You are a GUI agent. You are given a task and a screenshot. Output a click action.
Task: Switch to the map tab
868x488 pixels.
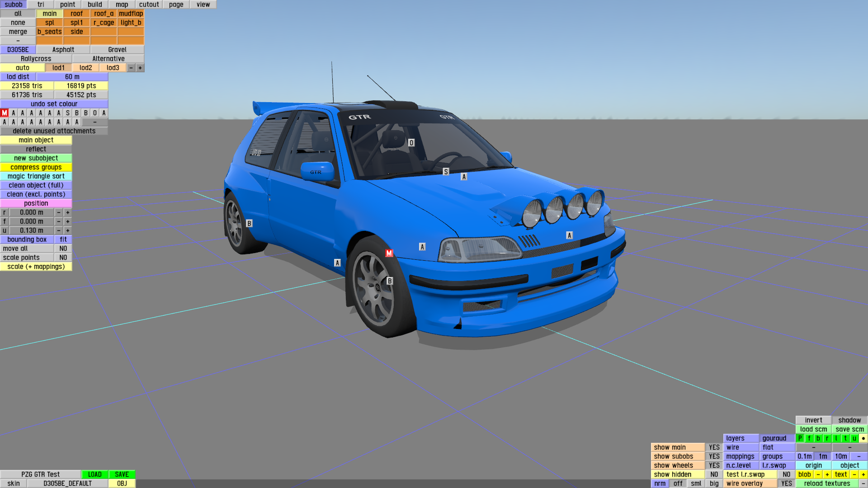pyautogui.click(x=122, y=5)
